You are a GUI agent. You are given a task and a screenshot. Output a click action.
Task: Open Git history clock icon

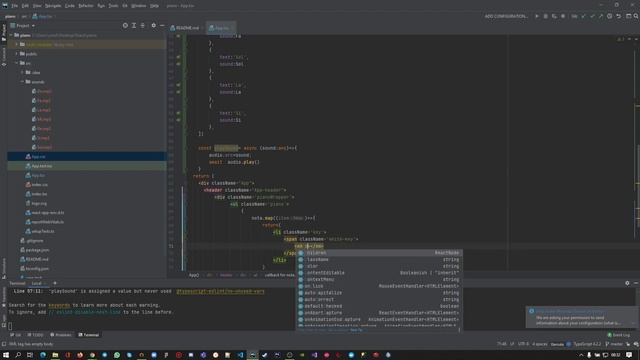[x=609, y=16]
